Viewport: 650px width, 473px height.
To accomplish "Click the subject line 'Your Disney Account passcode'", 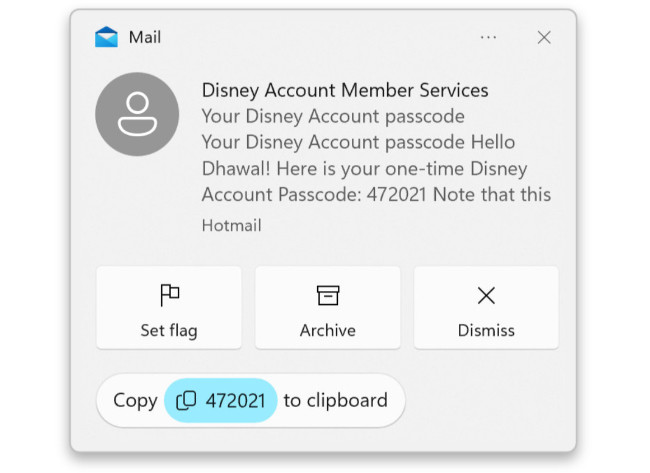I will pyautogui.click(x=333, y=116).
